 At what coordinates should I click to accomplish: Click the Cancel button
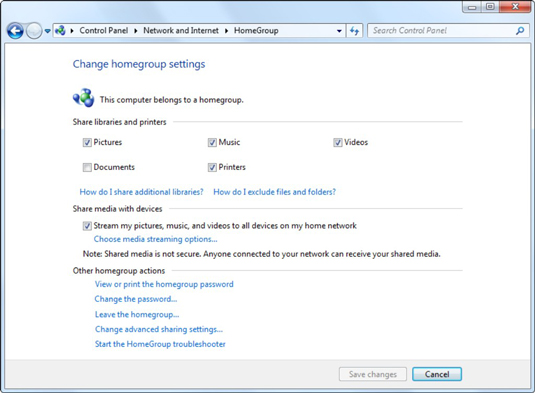tap(437, 374)
